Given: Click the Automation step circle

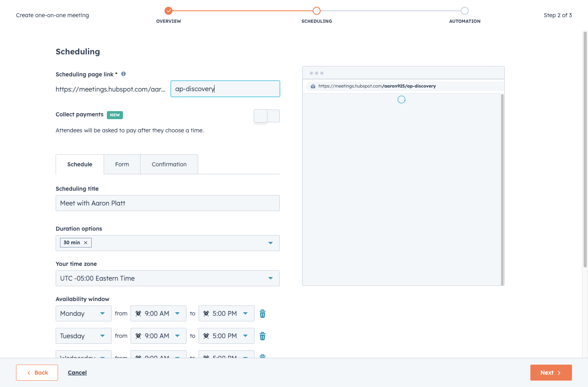Looking at the screenshot, I should [465, 11].
